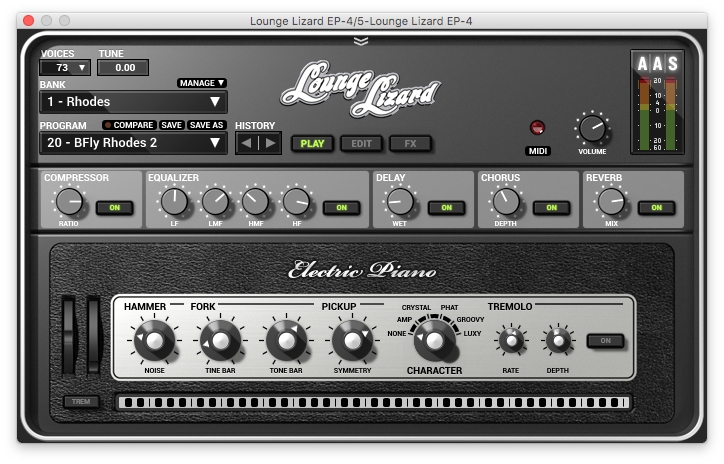
Task: Click the Lounge Lizard logo
Action: point(361,88)
